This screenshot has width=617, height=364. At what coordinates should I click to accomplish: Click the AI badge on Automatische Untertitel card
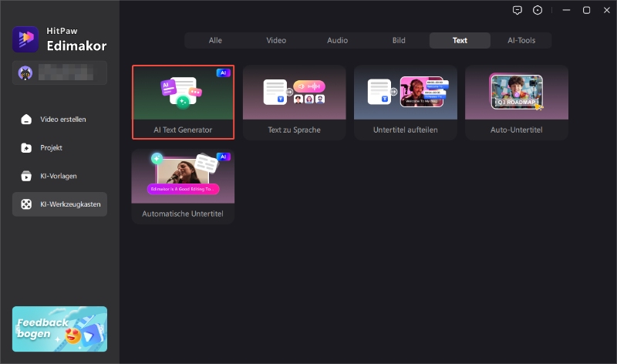(x=223, y=157)
